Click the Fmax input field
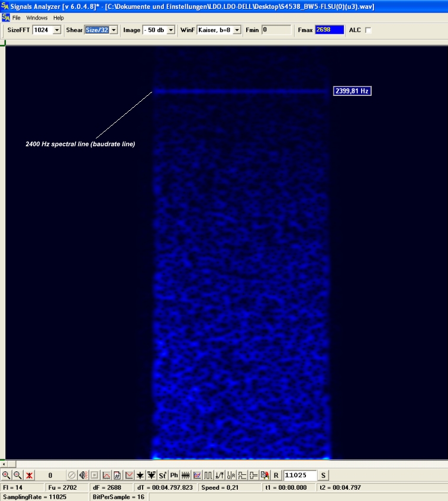 [x=329, y=30]
